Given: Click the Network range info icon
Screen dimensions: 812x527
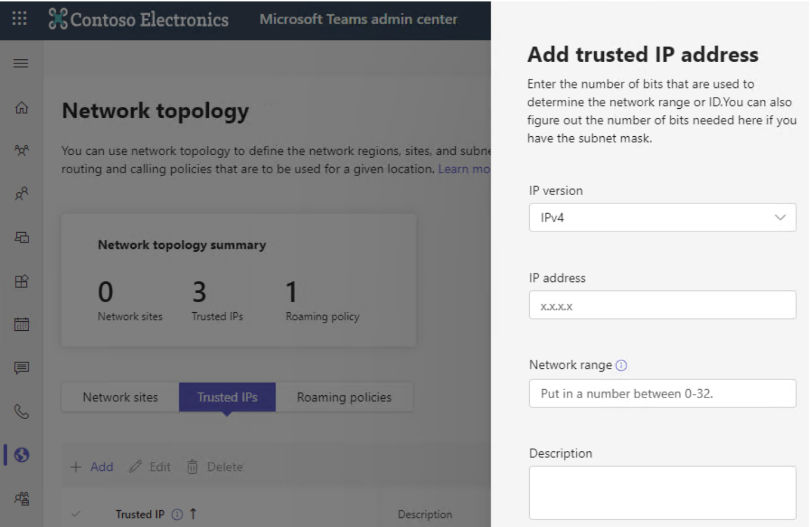Looking at the screenshot, I should click(x=621, y=366).
